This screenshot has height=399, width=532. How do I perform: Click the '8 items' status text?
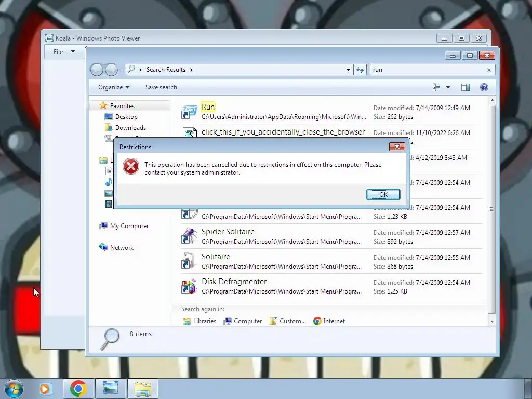click(140, 334)
